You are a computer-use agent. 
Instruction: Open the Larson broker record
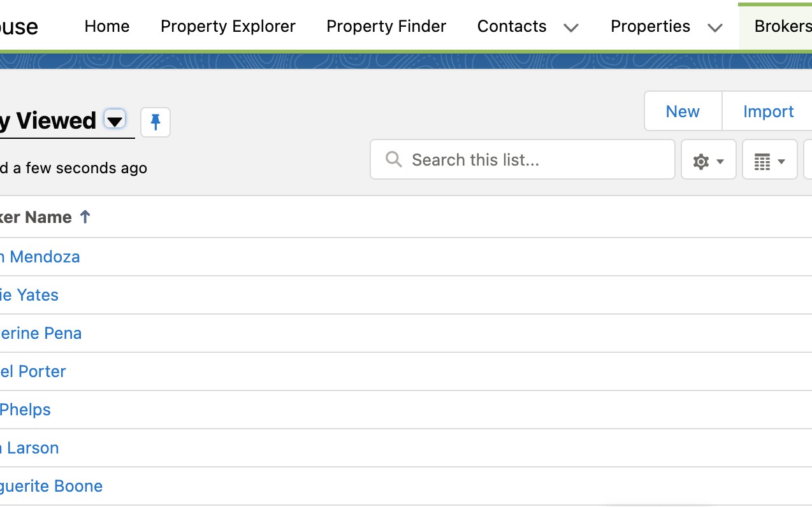31,448
